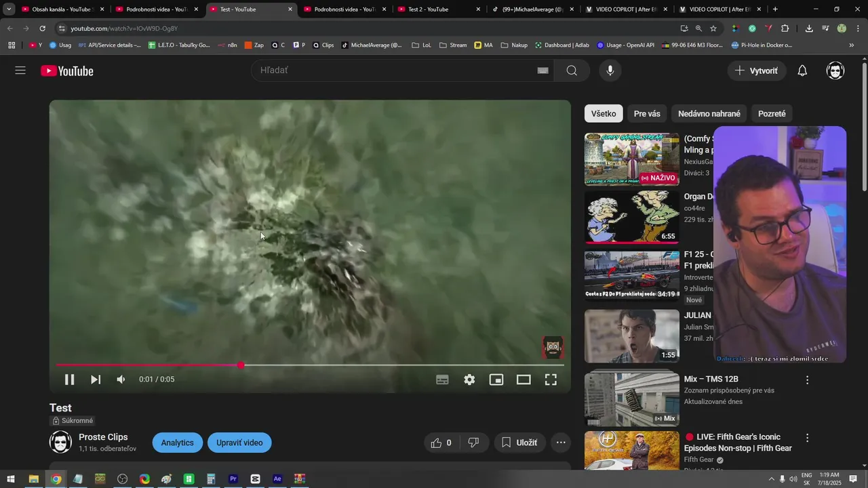Skip to next video
This screenshot has height=488, width=868.
tap(96, 380)
